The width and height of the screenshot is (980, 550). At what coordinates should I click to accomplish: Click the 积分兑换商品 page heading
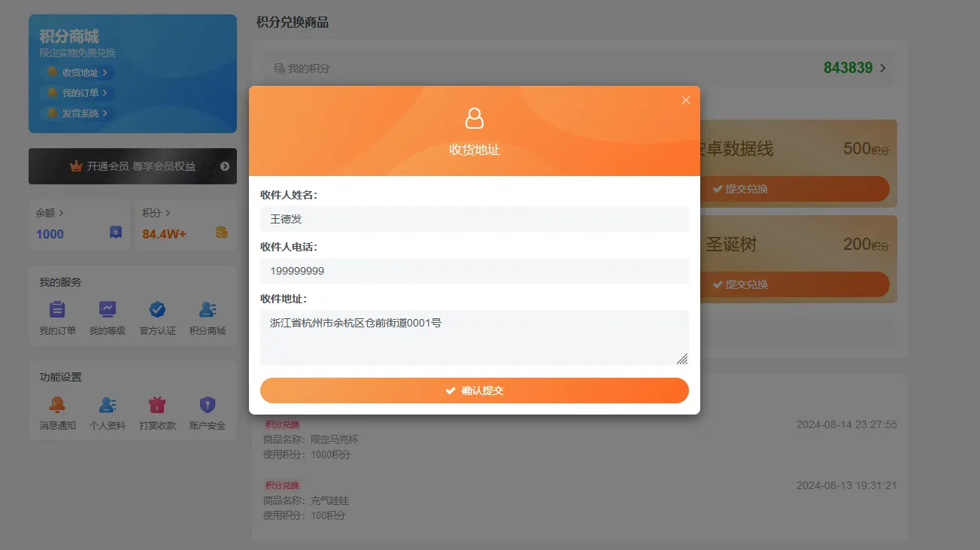(x=293, y=22)
